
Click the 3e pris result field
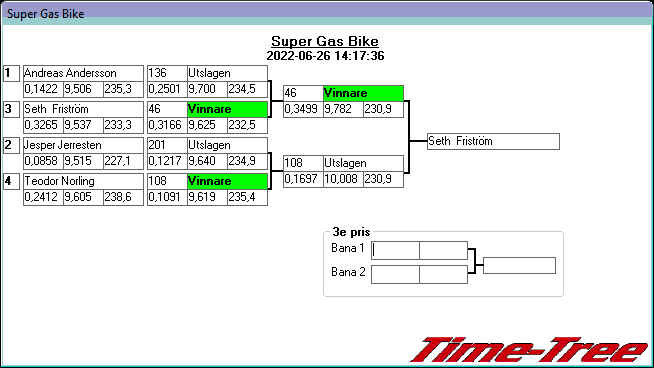pos(519,265)
